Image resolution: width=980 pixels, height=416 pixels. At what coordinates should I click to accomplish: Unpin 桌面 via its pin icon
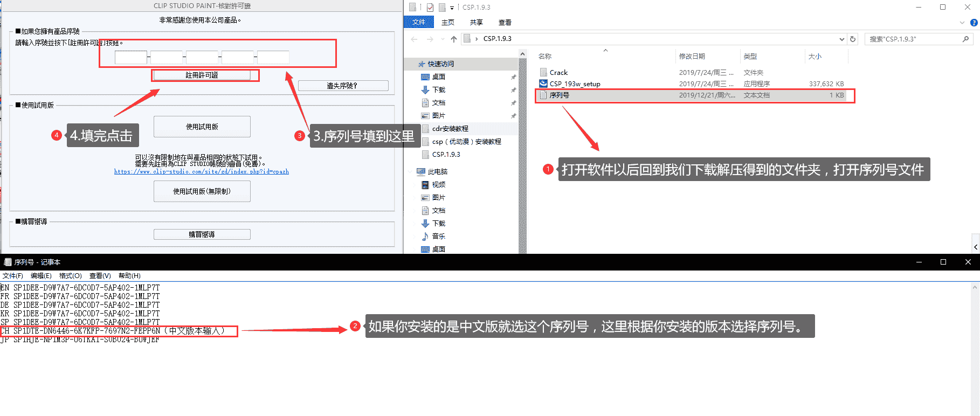tap(513, 77)
